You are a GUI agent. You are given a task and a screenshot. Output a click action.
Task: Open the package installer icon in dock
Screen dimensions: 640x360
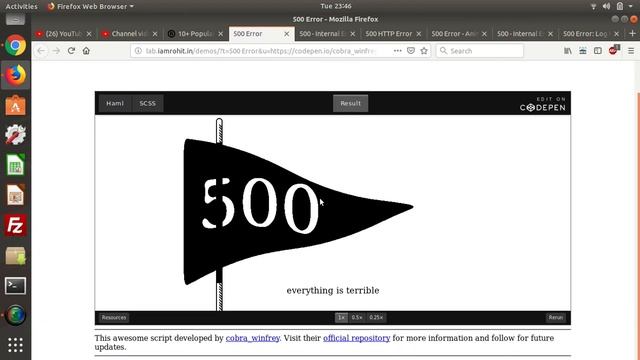[x=16, y=256]
